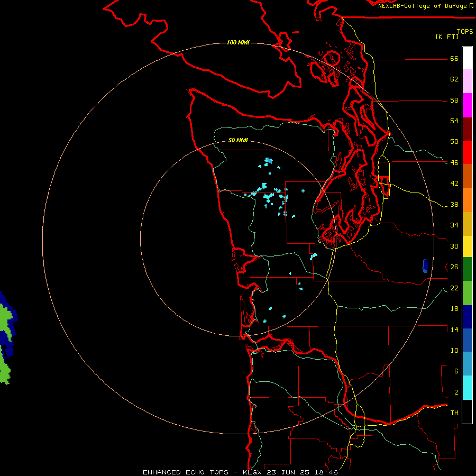Click the "58" legend value
476x476 pixels.
click(454, 100)
